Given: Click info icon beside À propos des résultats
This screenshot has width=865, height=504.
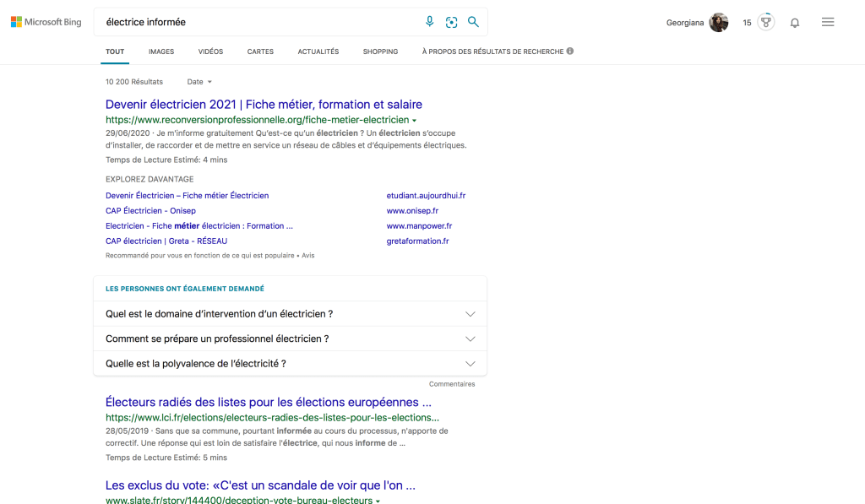Looking at the screenshot, I should [x=570, y=51].
